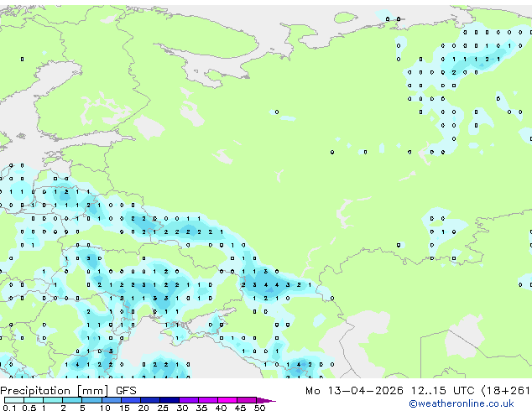Click the legend scale label "30"
The image size is (532, 411).
[x=182, y=408]
